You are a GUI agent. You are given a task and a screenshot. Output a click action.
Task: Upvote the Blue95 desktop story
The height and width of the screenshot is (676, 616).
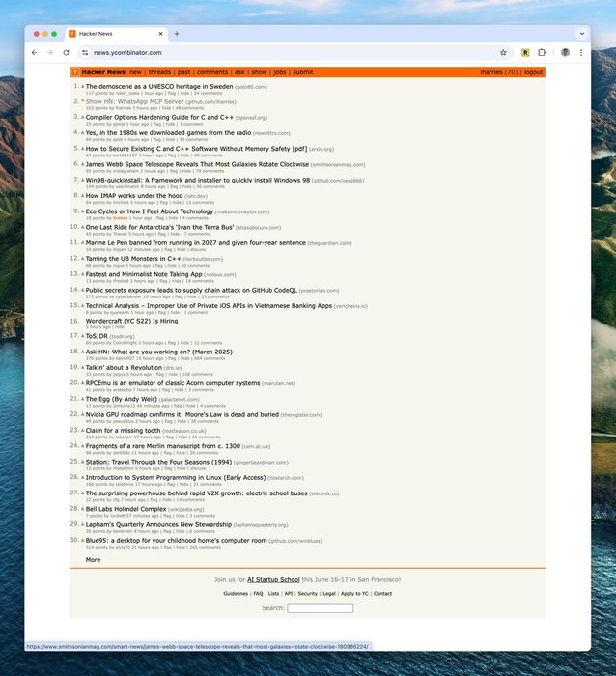[83, 540]
